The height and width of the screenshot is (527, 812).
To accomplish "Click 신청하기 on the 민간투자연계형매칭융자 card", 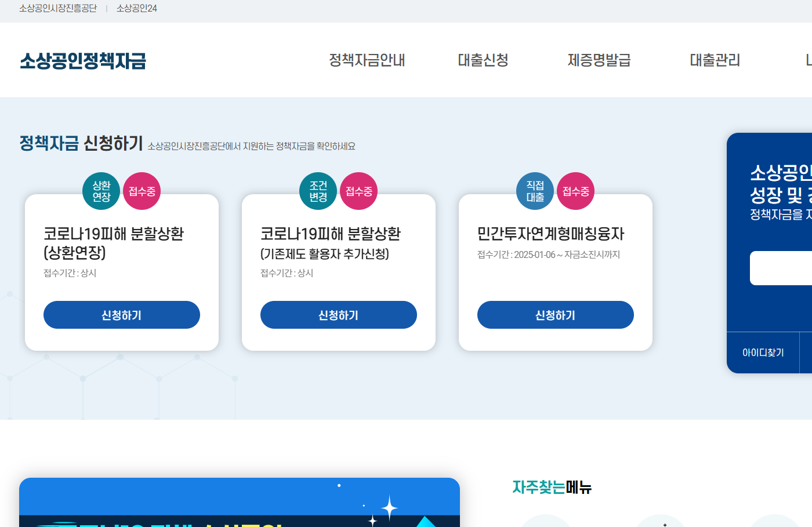I will pos(555,314).
